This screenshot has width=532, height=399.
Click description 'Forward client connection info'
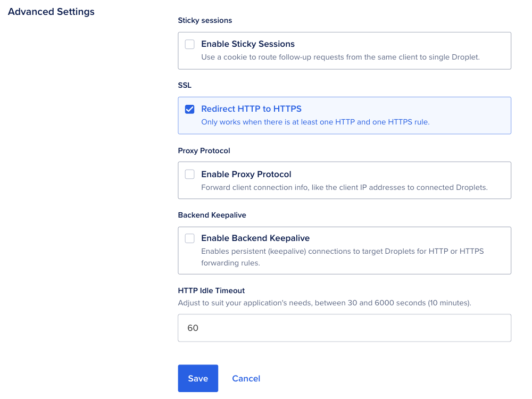tap(344, 187)
